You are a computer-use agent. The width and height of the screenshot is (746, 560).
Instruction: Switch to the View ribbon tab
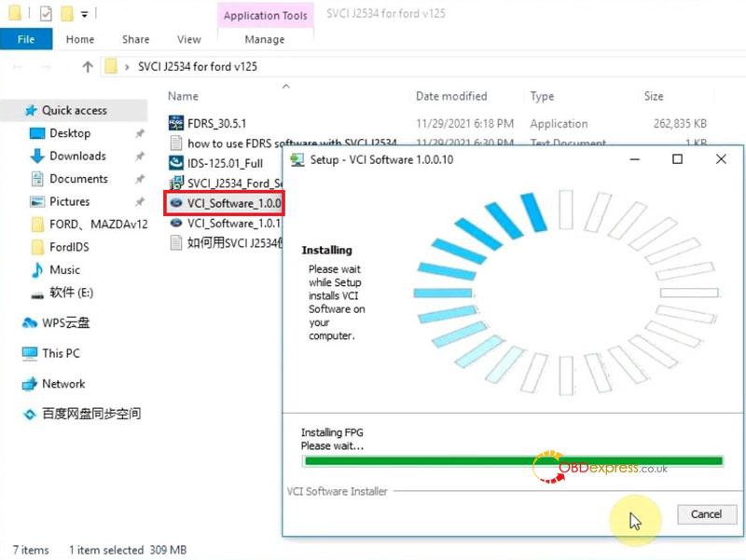(189, 39)
